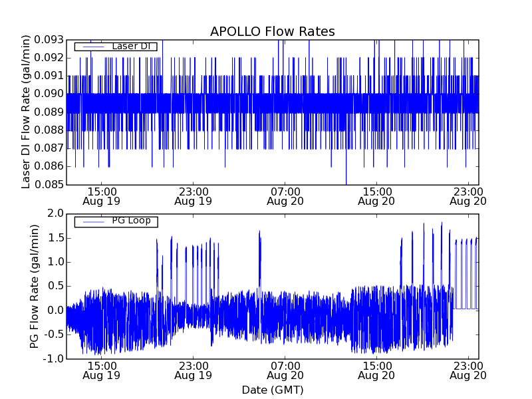Viewport: 532px width, 399px height.
Task: Click the 1.5 y-axis tick on PG plot
Action: (x=55, y=237)
